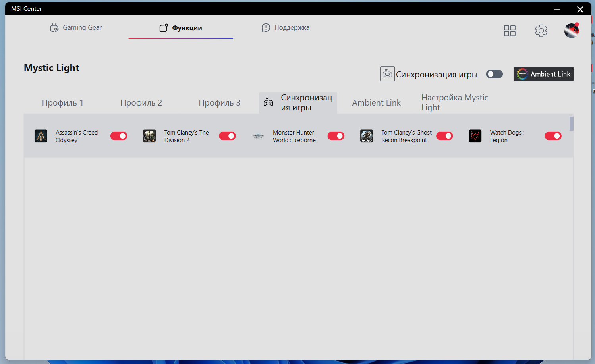Click the Поддержка exclamation bubble icon
The width and height of the screenshot is (595, 364).
266,27
